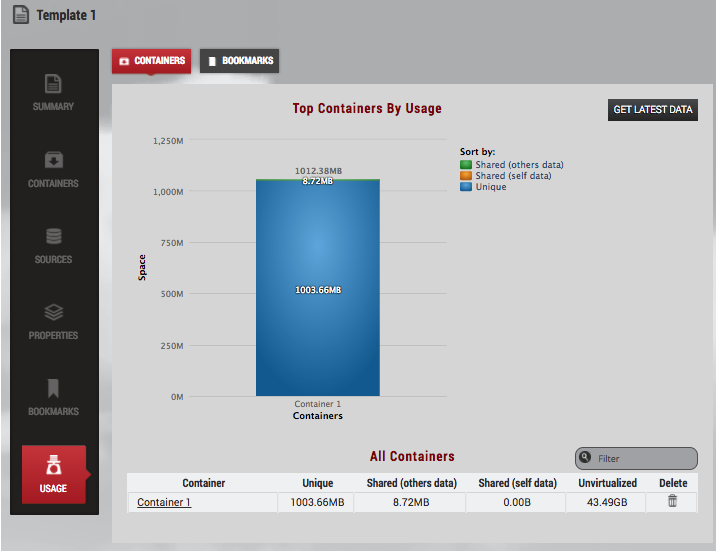Viewport: 716px width, 551px height.
Task: Click the Container column header
Action: pyautogui.click(x=202, y=483)
